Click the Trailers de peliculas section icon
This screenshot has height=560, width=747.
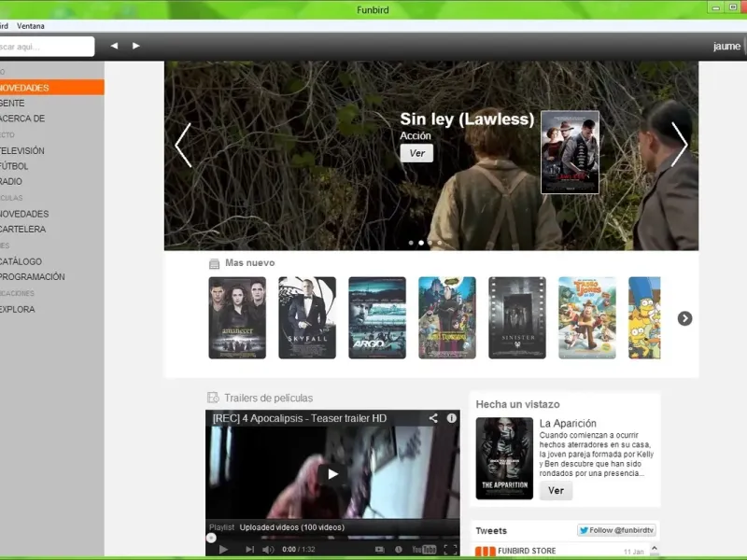pos(213,398)
